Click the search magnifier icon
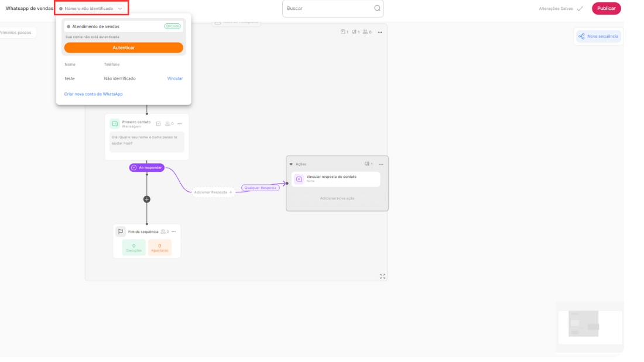This screenshot has width=644, height=362. coord(377,8)
